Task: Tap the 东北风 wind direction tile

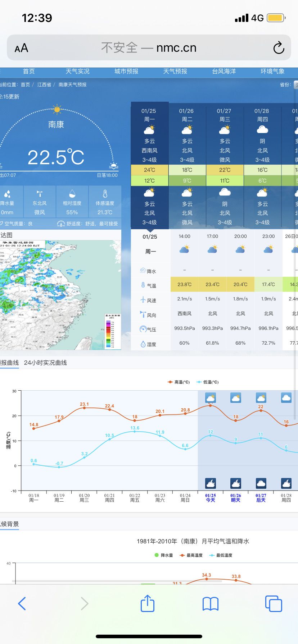Action: (x=40, y=202)
